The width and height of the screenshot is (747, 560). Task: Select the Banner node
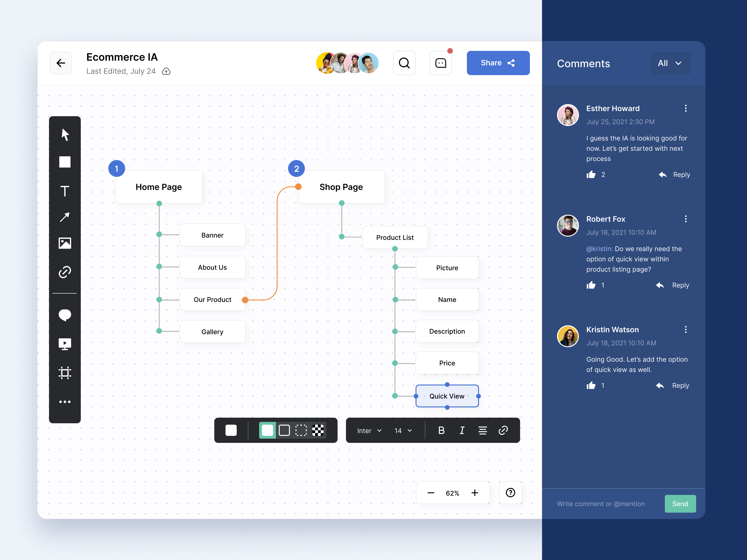pos(212,235)
